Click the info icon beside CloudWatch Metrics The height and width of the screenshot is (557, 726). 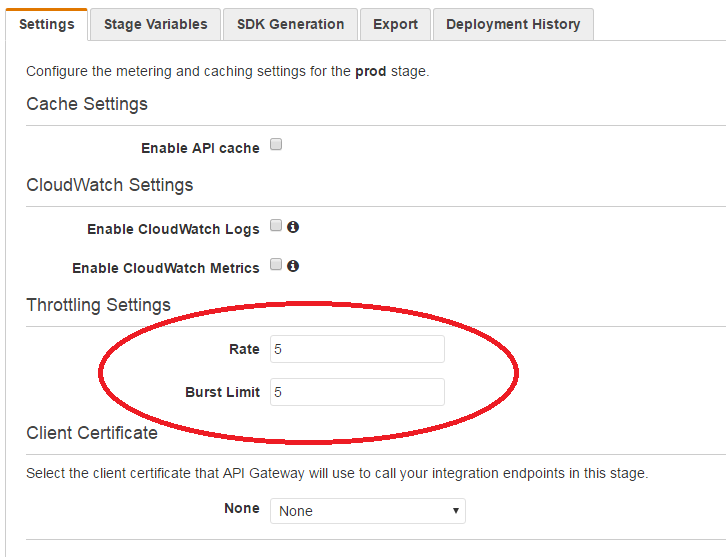(293, 266)
